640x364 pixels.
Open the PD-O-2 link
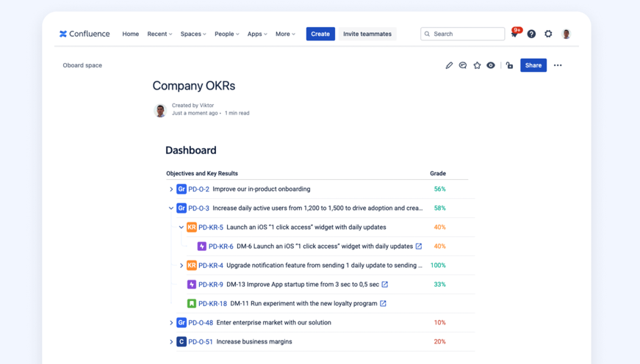[199, 189]
